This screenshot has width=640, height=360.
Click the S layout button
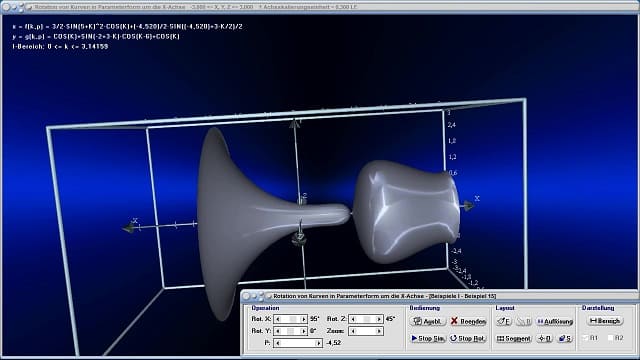(565, 338)
